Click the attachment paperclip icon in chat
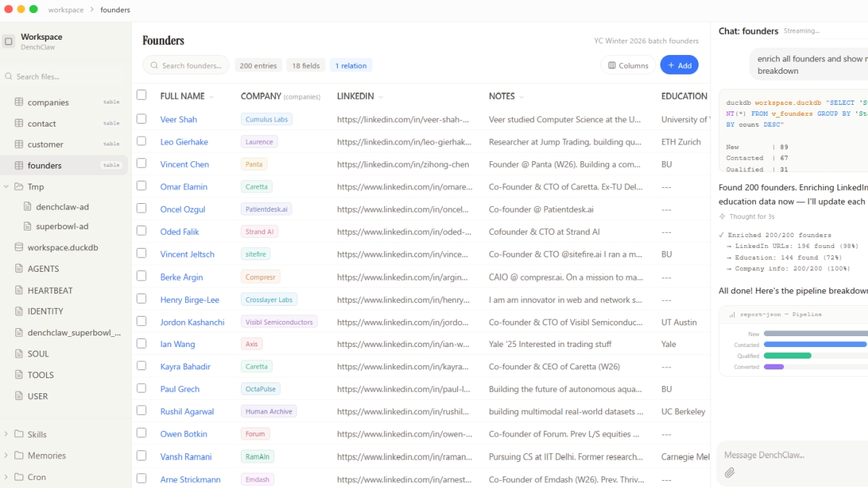This screenshot has width=868, height=488. (730, 473)
